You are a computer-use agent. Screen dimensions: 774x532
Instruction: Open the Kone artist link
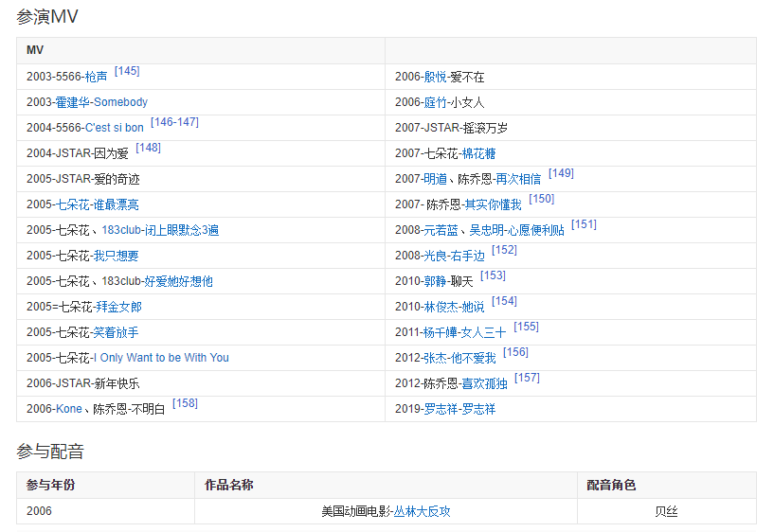(69, 409)
